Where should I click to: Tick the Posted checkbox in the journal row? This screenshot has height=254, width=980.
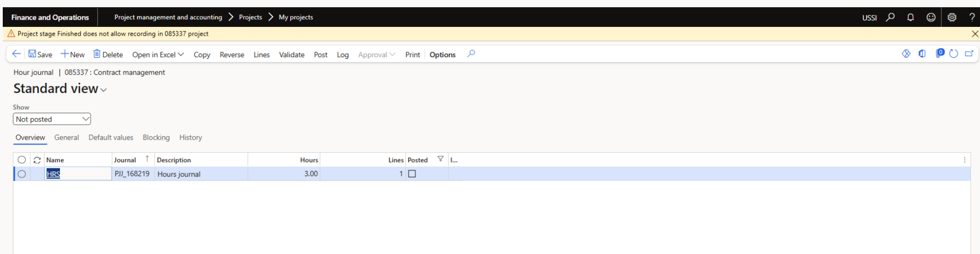click(x=412, y=174)
